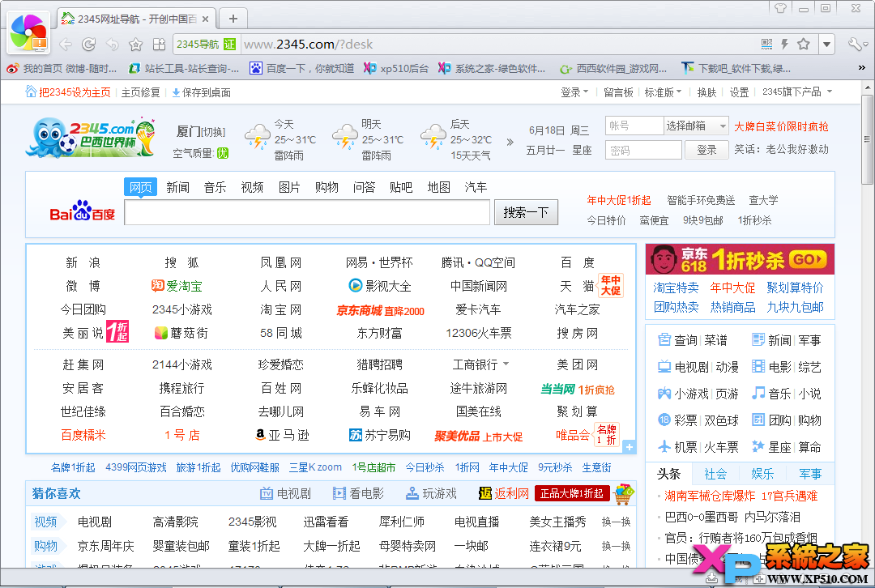
Task: Open the xp510后台 bookmark
Action: [x=395, y=69]
